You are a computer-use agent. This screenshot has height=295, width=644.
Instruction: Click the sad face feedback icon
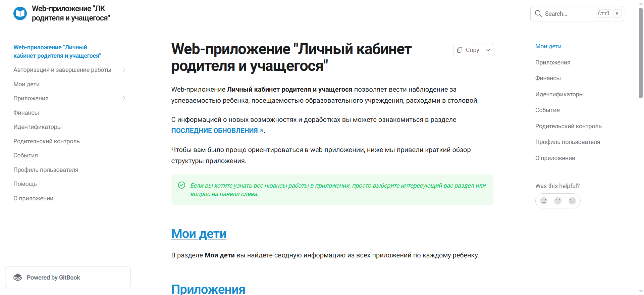click(572, 201)
